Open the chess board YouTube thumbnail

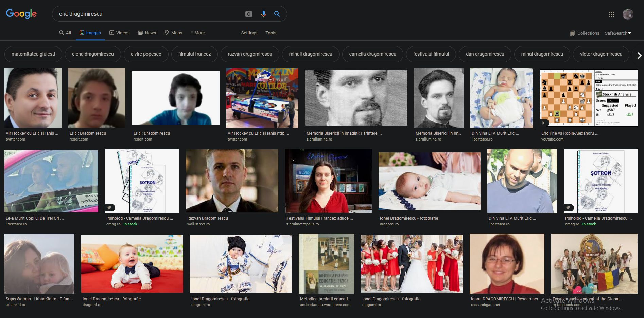point(588,98)
